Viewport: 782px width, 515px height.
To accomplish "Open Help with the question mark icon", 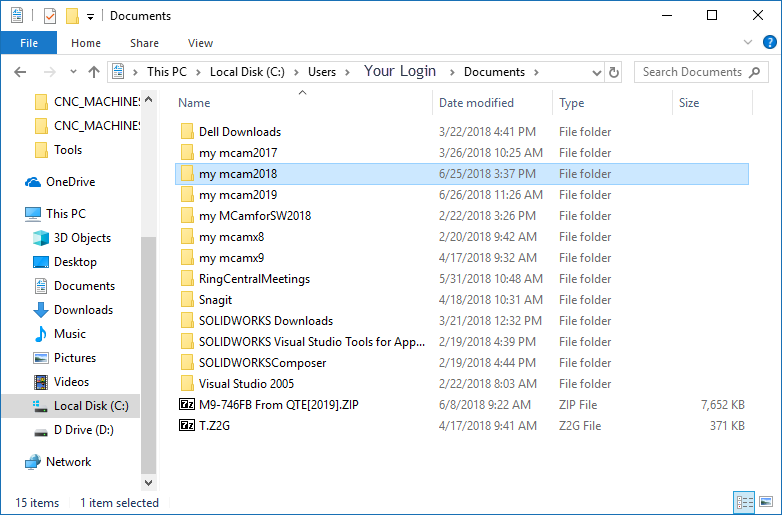I will coord(770,42).
